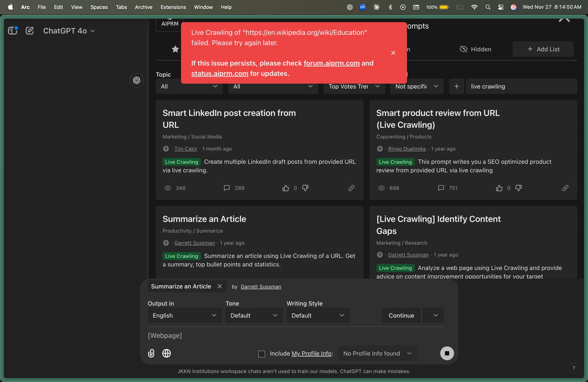Copy link of Smart LinkedIn post prompt
Image resolution: width=588 pixels, height=382 pixels.
pyautogui.click(x=351, y=188)
